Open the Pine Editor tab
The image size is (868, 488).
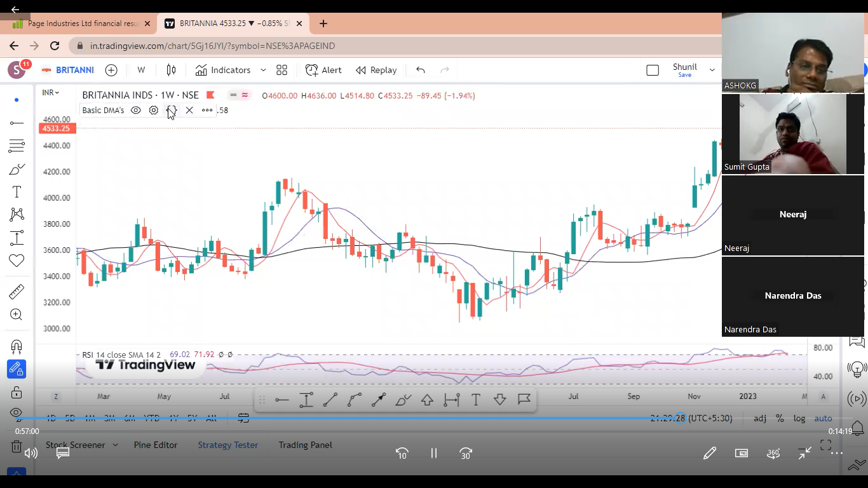pos(156,445)
